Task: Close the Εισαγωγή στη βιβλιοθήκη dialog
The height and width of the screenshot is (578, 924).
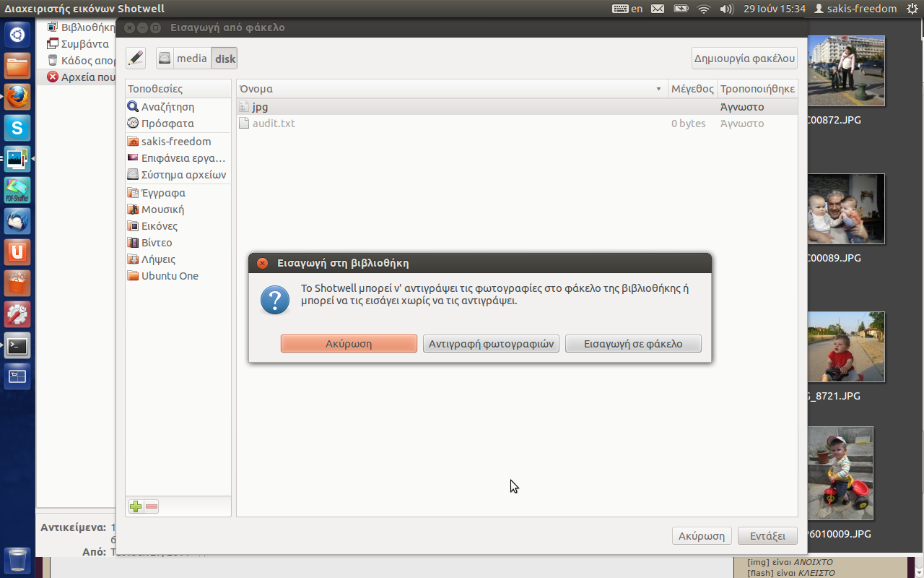Action: click(263, 263)
